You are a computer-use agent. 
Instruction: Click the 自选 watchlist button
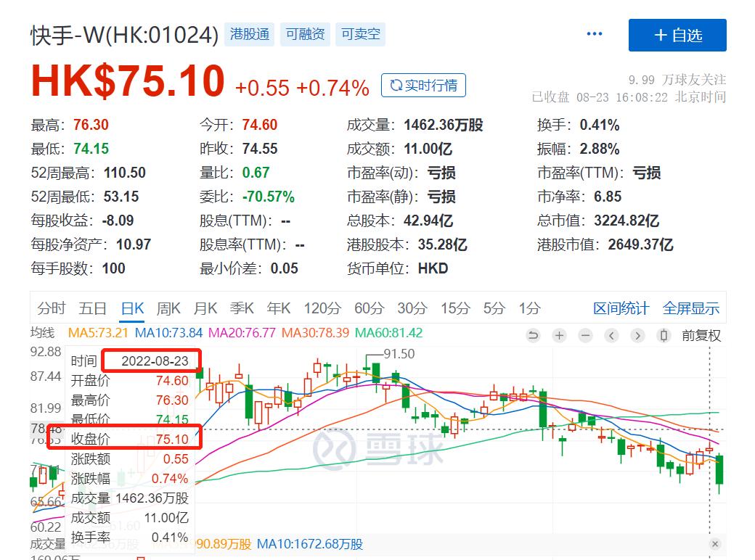click(x=677, y=35)
